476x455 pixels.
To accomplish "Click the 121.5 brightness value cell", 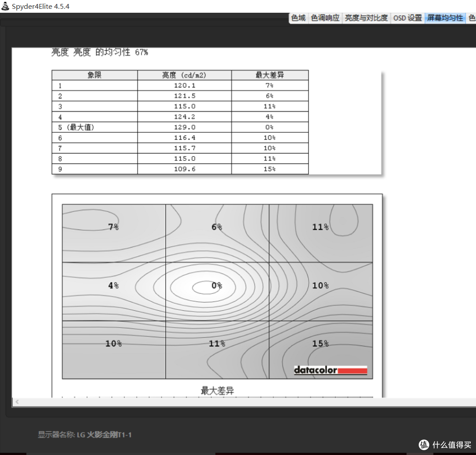I will (x=184, y=96).
